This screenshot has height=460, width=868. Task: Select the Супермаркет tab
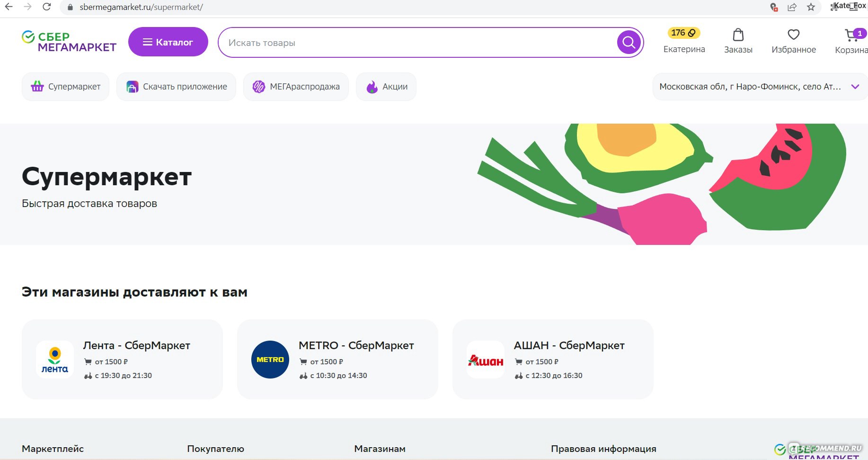tap(65, 87)
